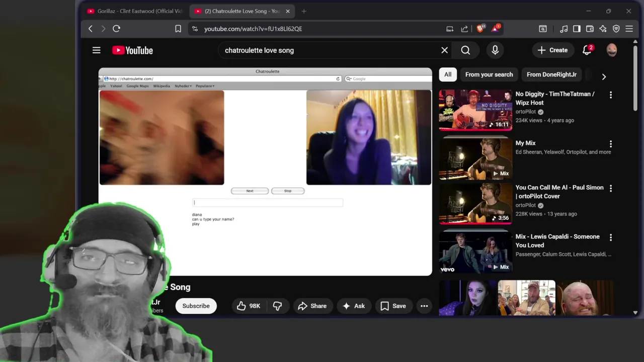The width and height of the screenshot is (644, 362).
Task: Open the notifications bell
Action: pos(587,50)
